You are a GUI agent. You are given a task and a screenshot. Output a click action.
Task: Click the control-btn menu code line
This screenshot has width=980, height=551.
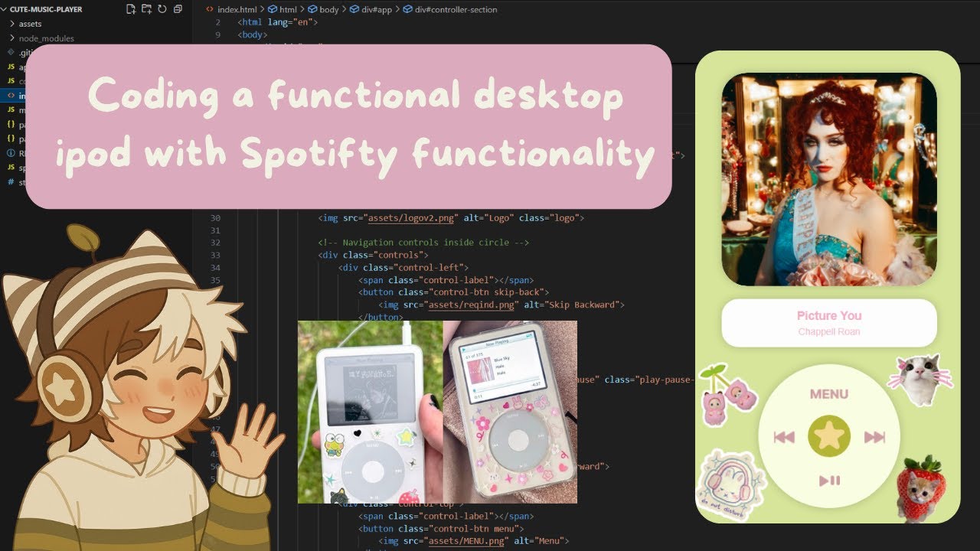(441, 529)
